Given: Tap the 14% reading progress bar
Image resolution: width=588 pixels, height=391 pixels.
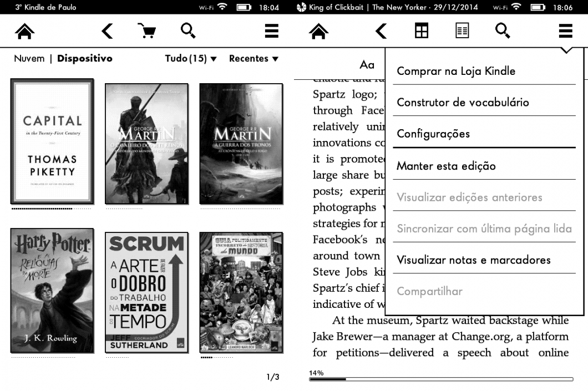Looking at the screenshot, I should pyautogui.click(x=441, y=379).
